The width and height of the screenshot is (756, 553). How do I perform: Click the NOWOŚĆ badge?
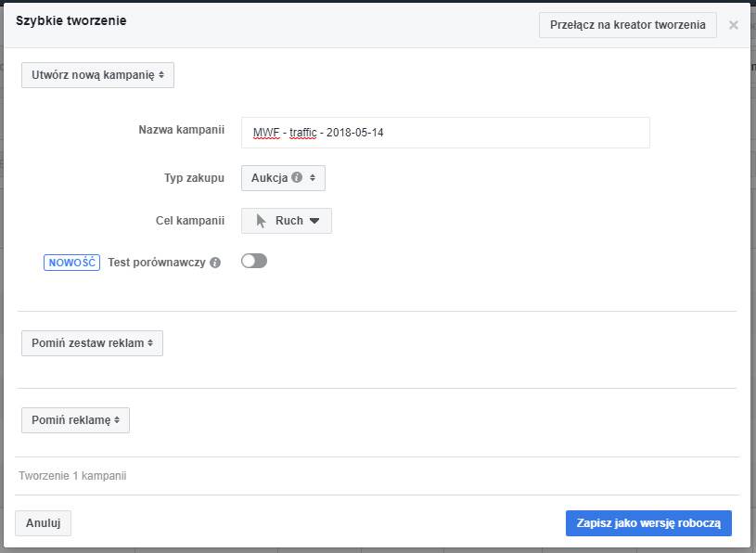[x=71, y=263]
